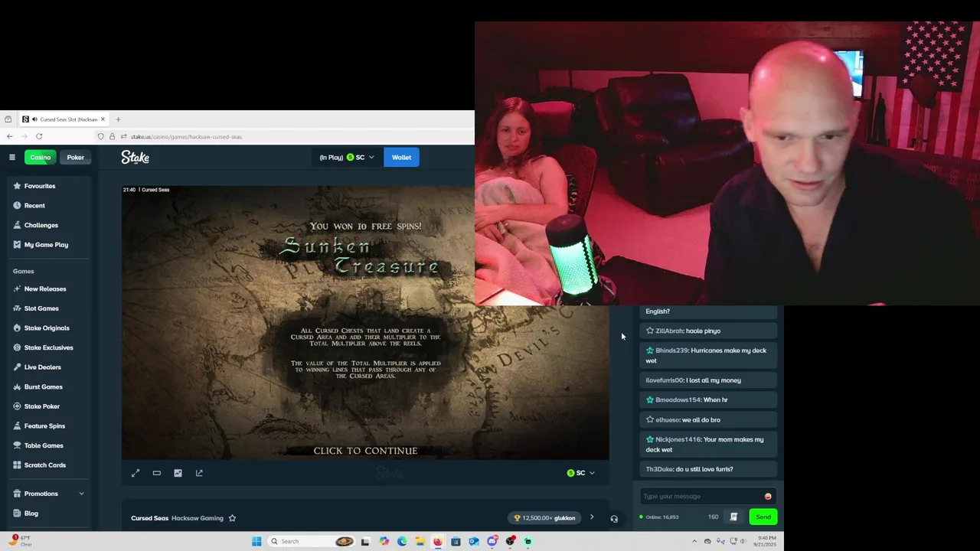Open the weather widget in the taskbar
This screenshot has height=551, width=980.
pos(20,540)
